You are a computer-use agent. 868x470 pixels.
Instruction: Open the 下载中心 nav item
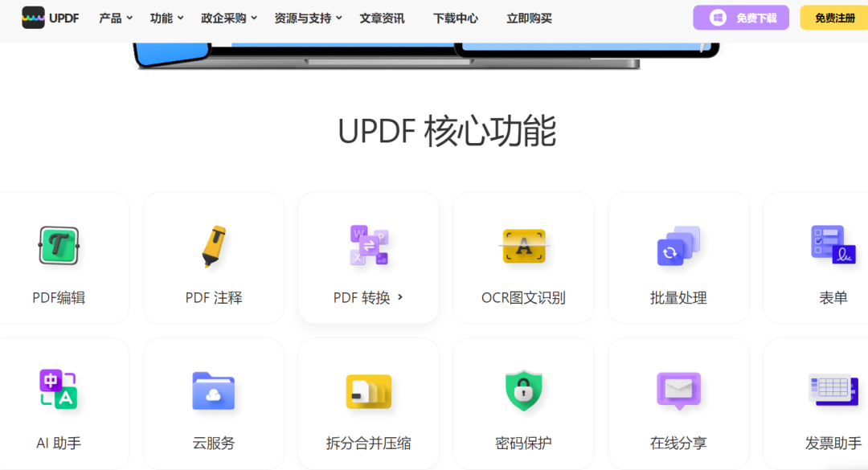pyautogui.click(x=456, y=18)
